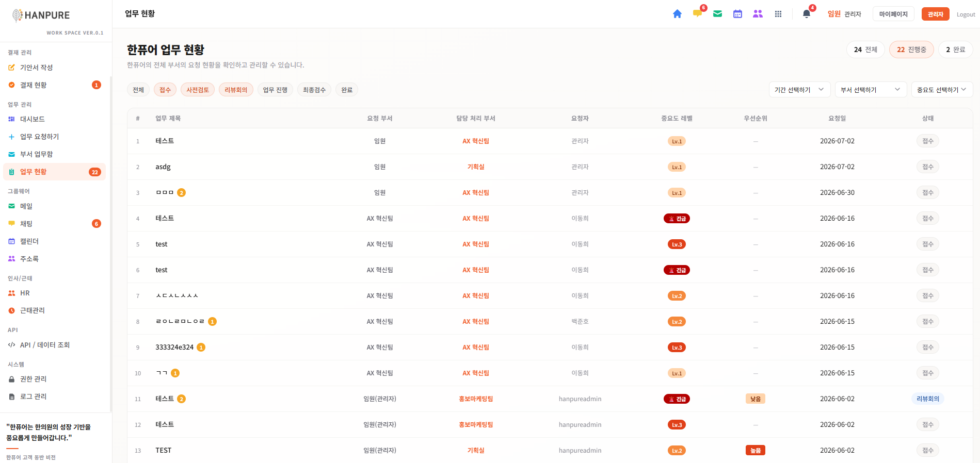Viewport: 980px width, 463px height.
Task: Click the orange 관리자 button
Action: pyautogui.click(x=935, y=14)
